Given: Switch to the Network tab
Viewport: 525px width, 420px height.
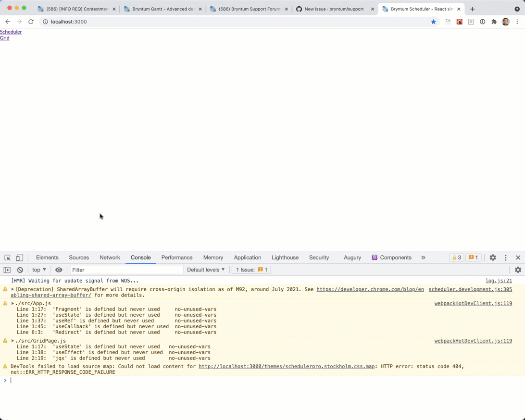Looking at the screenshot, I should point(110,258).
